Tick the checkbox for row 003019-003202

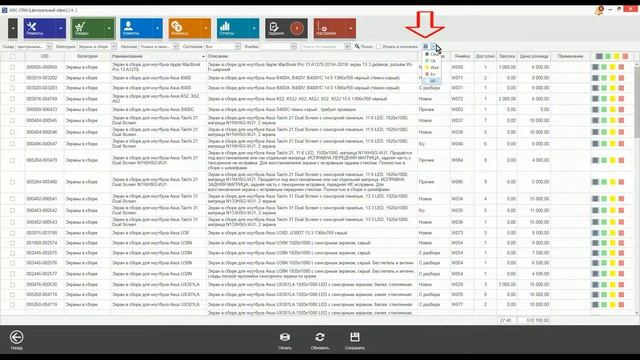coord(13,78)
